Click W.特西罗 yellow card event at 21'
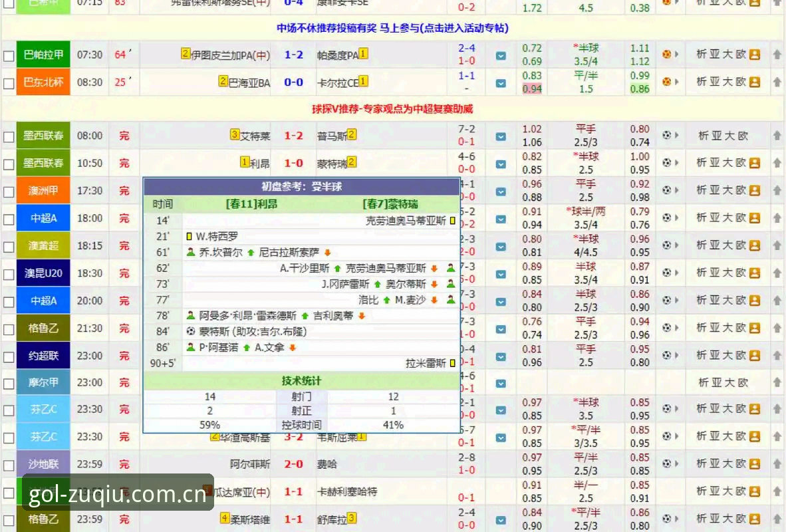Viewport: 786px width, 532px height. pyautogui.click(x=212, y=236)
